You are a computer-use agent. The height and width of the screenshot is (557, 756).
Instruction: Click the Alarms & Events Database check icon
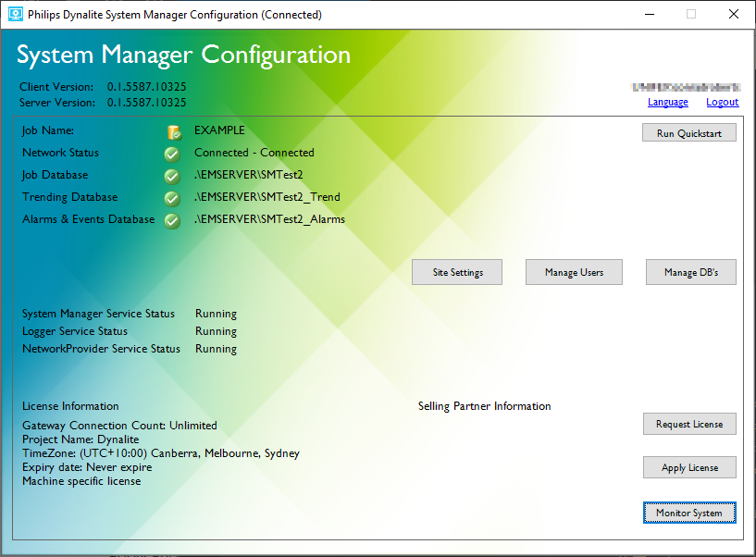point(172,220)
